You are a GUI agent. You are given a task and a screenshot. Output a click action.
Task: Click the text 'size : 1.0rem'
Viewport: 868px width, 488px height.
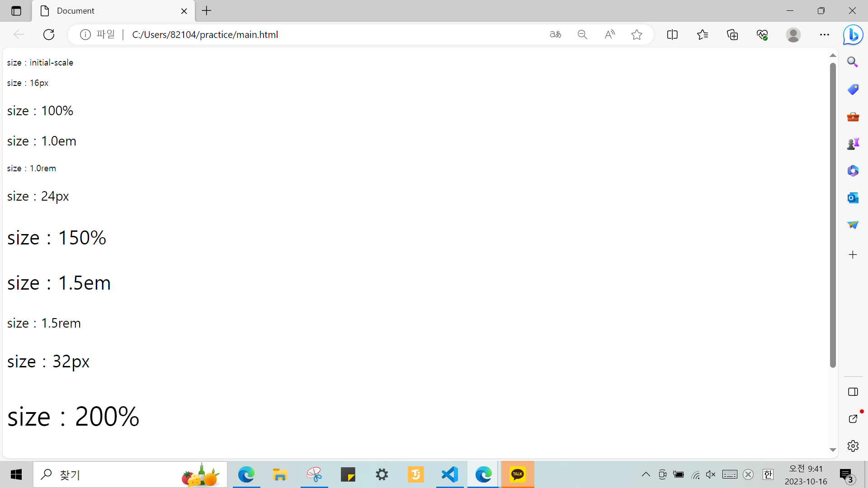point(32,168)
